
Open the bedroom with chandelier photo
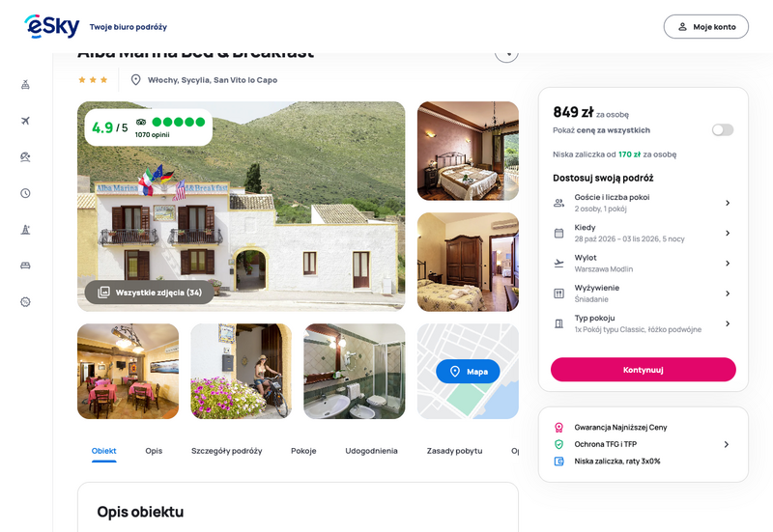468,152
